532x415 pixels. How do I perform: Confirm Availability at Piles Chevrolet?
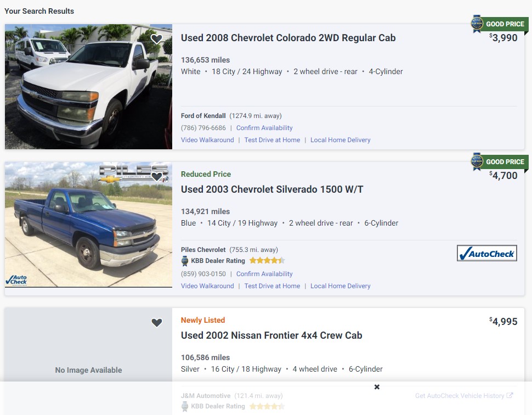264,274
